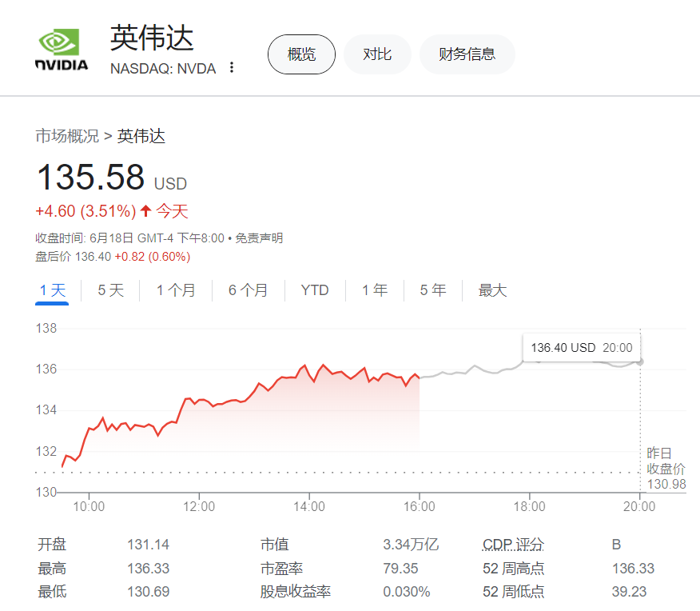Open the three-dot options menu beside NASDAQ: NVDA
The height and width of the screenshot is (611, 700).
point(231,69)
